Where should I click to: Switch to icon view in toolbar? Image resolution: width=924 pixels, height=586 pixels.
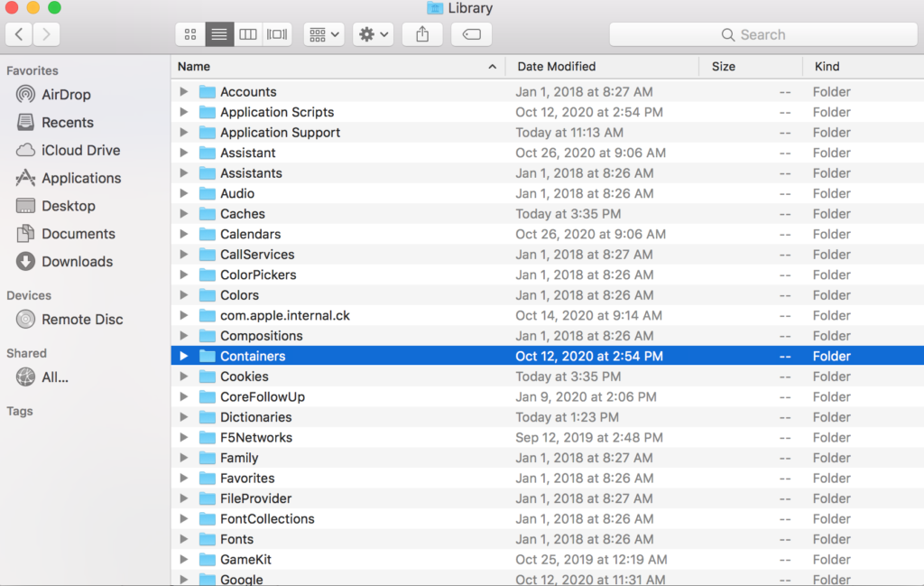(x=190, y=34)
